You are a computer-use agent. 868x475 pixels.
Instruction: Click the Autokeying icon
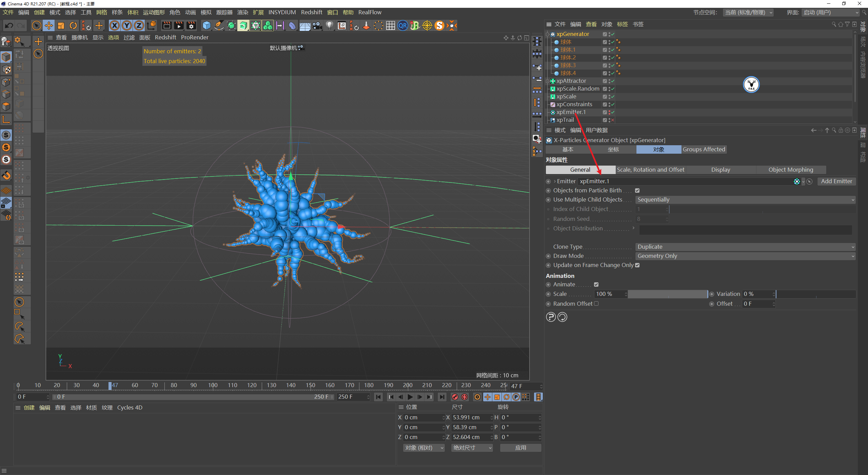click(465, 397)
